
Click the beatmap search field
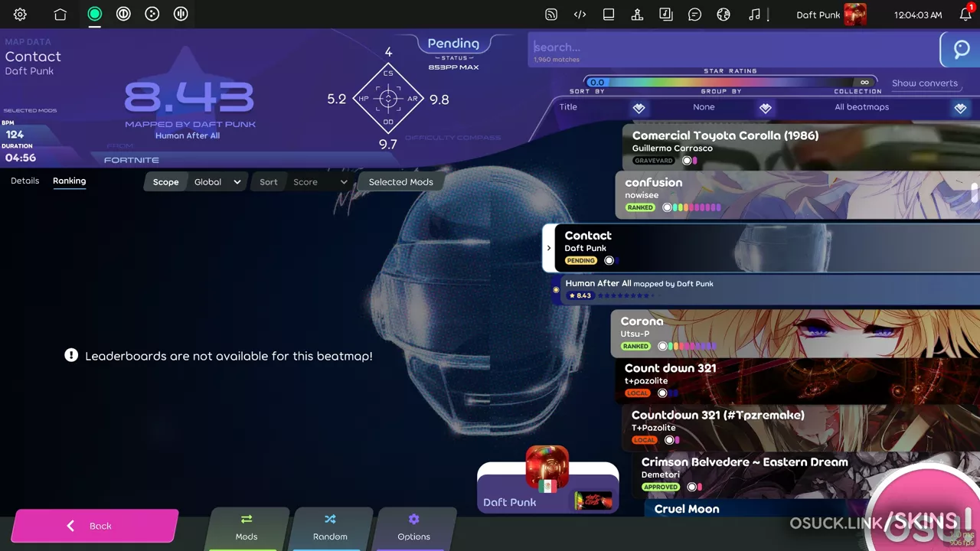pyautogui.click(x=733, y=51)
